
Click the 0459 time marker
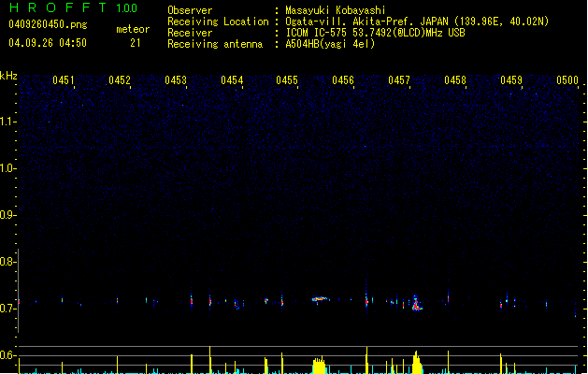click(511, 80)
